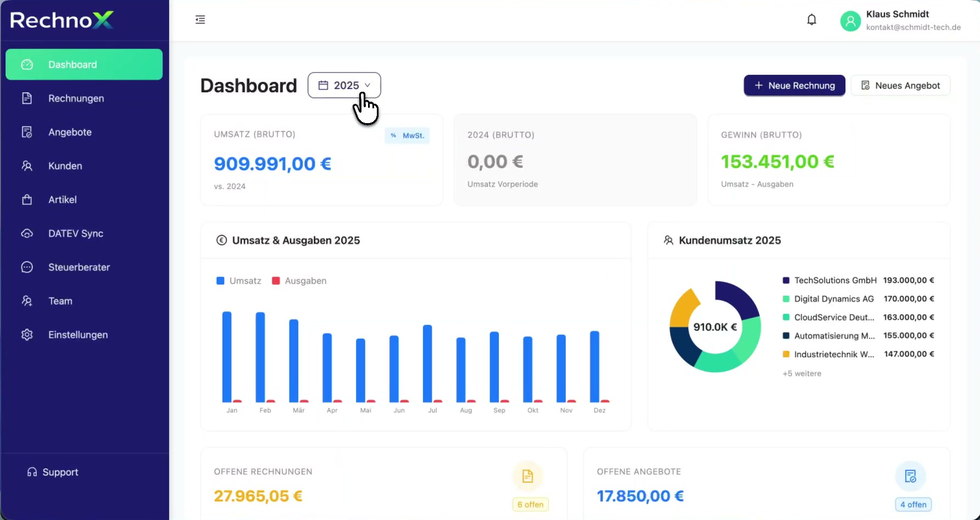Click the 153.451,00 € Gewinn value
Viewport: 980px width, 520px height.
[x=778, y=162]
